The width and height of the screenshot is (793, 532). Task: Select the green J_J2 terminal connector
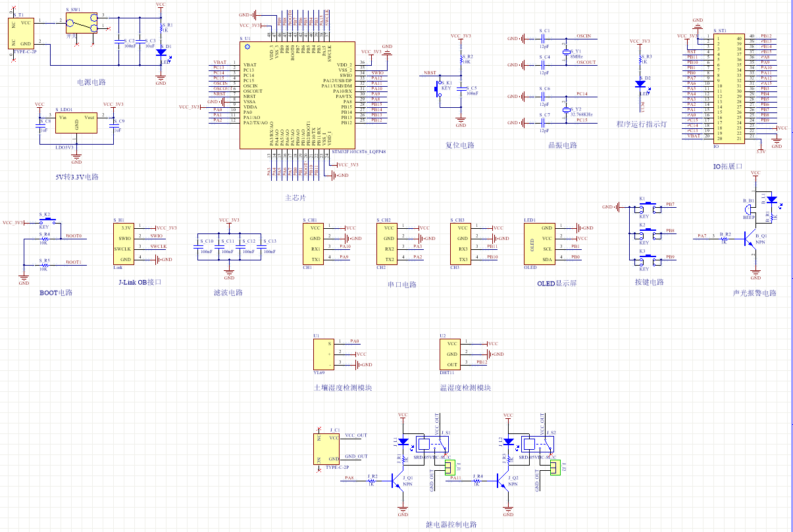tap(554, 468)
